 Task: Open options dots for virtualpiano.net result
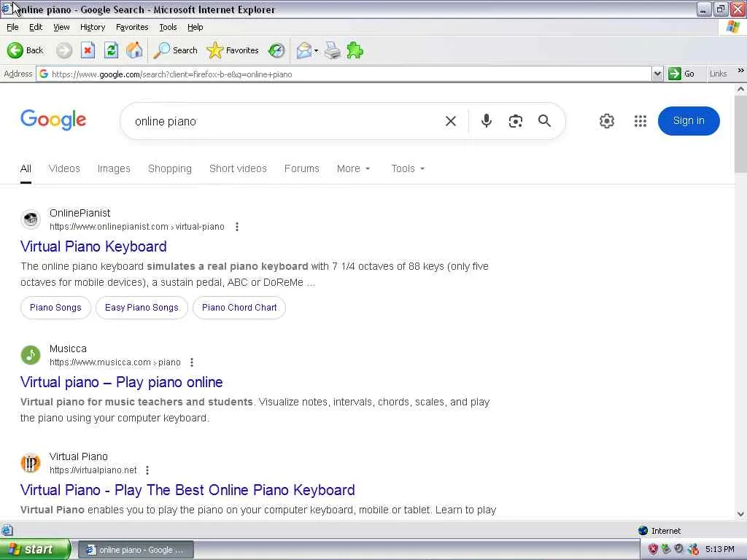click(147, 470)
